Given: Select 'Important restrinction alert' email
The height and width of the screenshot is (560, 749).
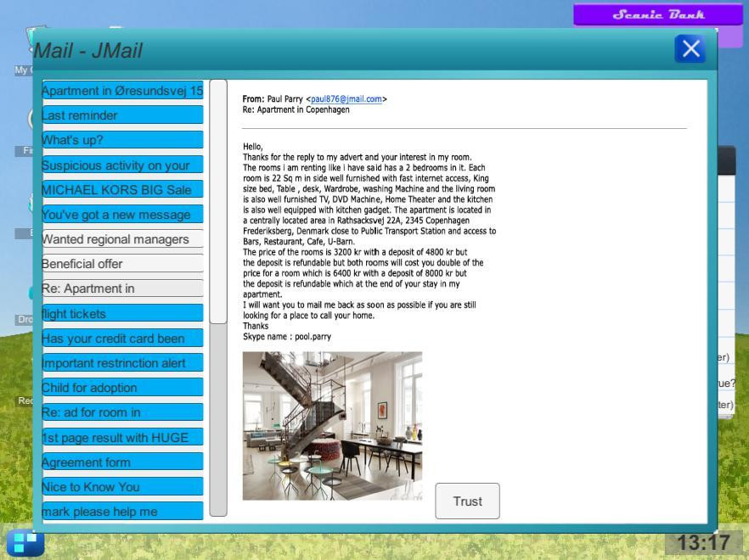Looking at the screenshot, I should tap(122, 363).
